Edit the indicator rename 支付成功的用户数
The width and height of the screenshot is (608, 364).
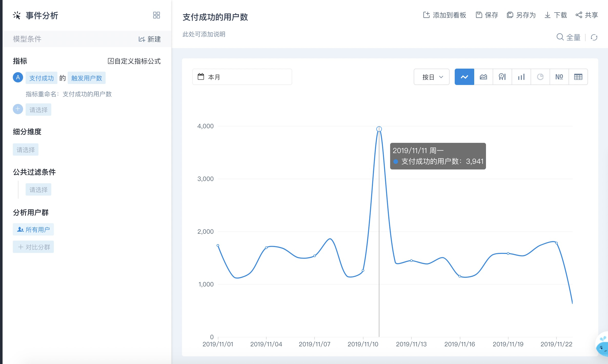(87, 94)
